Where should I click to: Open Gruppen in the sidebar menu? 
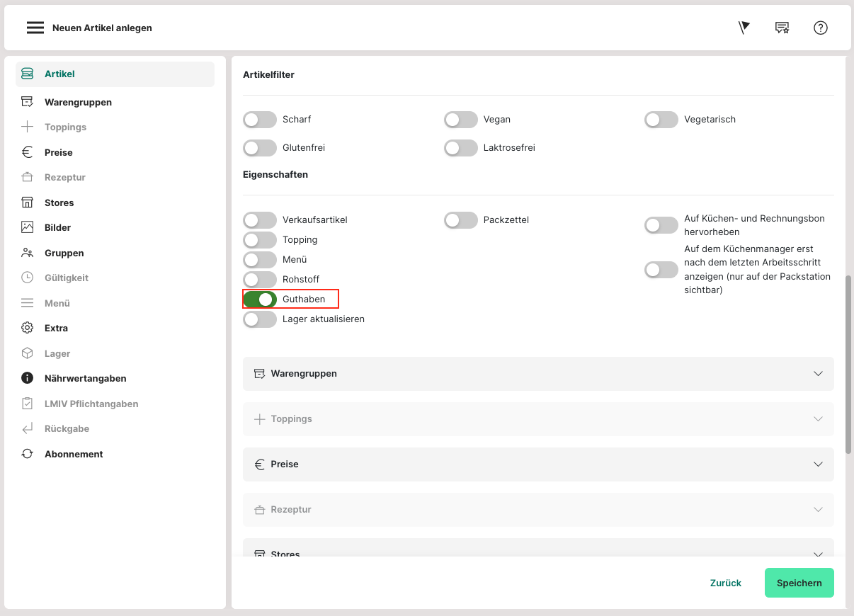coord(64,253)
